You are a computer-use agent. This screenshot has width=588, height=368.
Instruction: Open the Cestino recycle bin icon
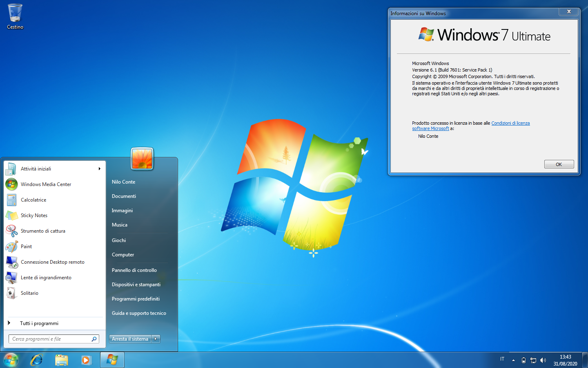[15, 16]
